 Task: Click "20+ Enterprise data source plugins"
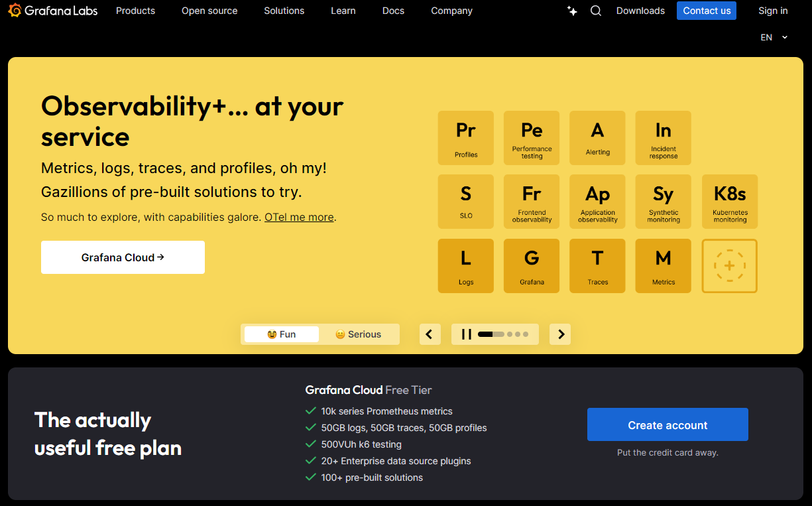point(396,461)
